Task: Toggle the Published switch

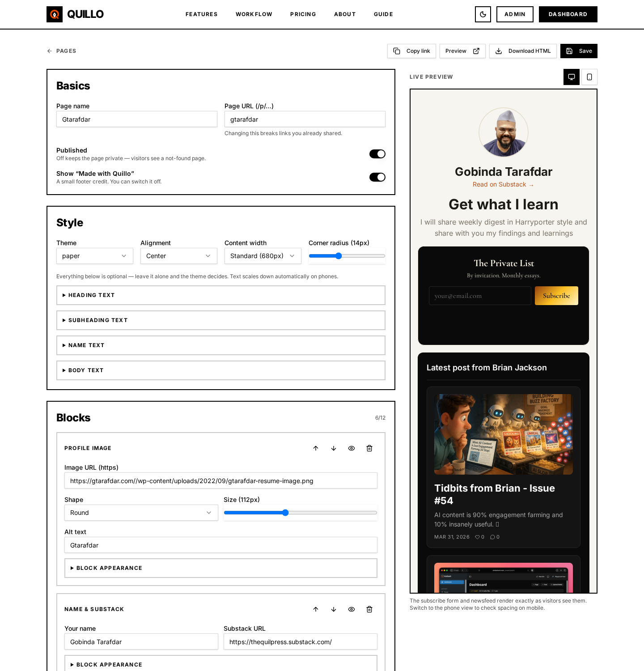Action: [377, 154]
